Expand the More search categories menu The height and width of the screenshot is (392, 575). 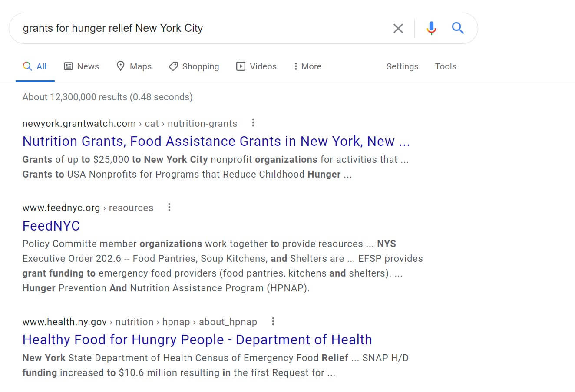click(x=307, y=66)
